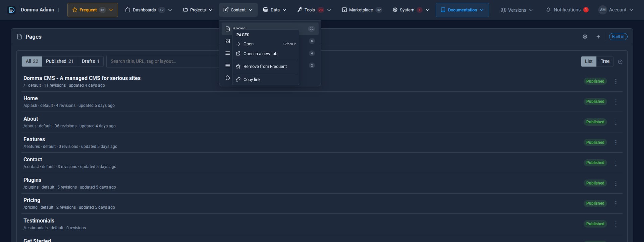
Task: Expand the Frequent dropdown
Action: click(93, 10)
